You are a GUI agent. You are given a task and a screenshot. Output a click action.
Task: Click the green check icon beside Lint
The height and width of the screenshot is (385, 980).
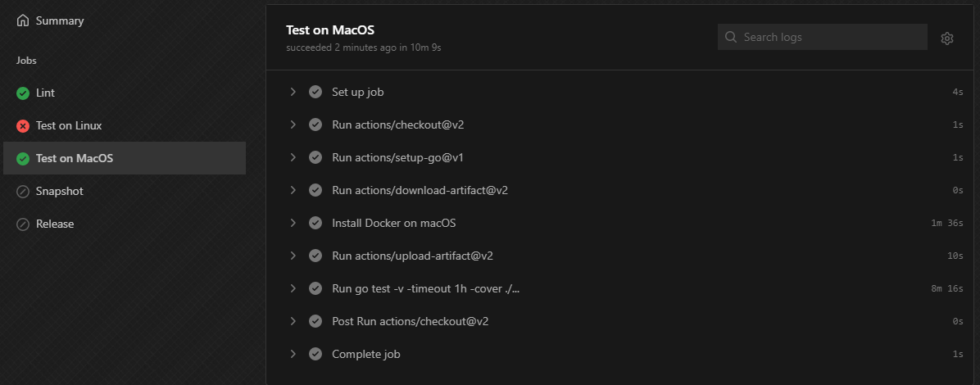pyautogui.click(x=23, y=93)
